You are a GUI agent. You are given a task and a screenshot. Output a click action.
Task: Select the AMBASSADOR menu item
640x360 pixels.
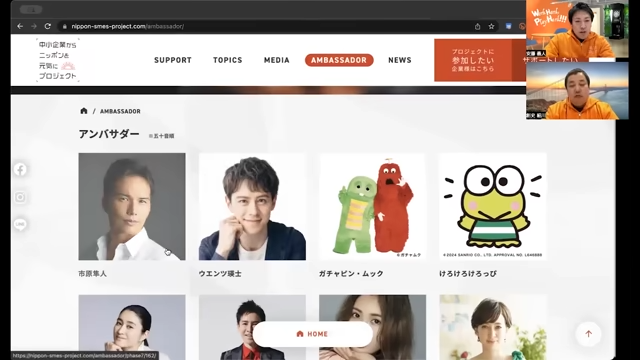pyautogui.click(x=339, y=60)
